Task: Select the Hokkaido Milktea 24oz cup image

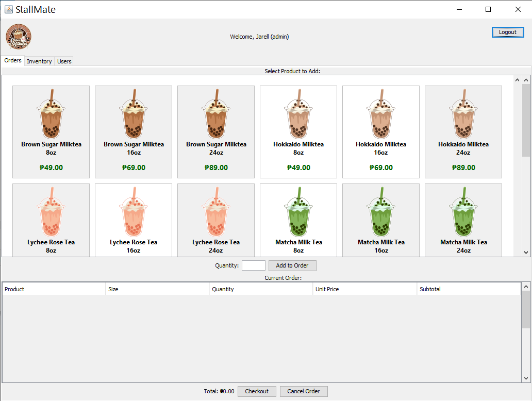Action: point(463,113)
